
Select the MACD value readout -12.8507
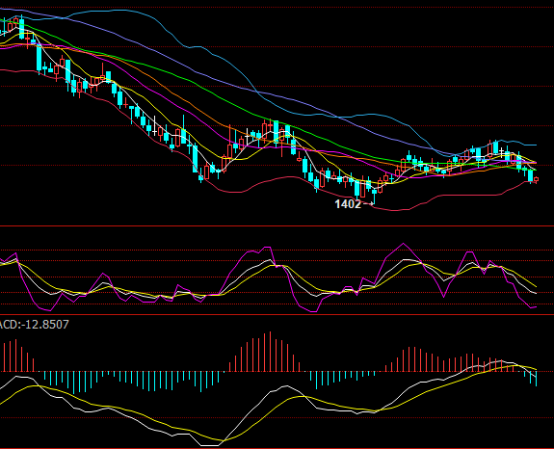click(x=45, y=324)
